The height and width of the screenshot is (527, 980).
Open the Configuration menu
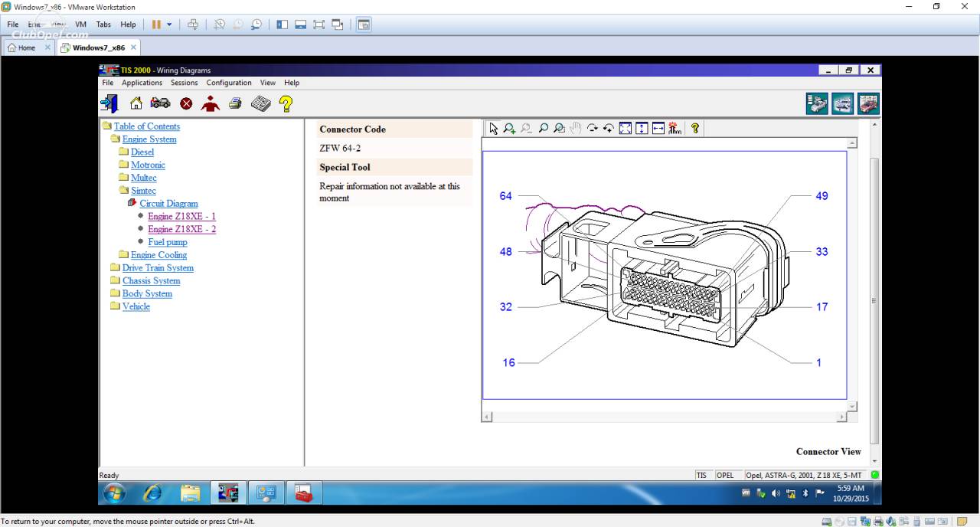point(229,83)
